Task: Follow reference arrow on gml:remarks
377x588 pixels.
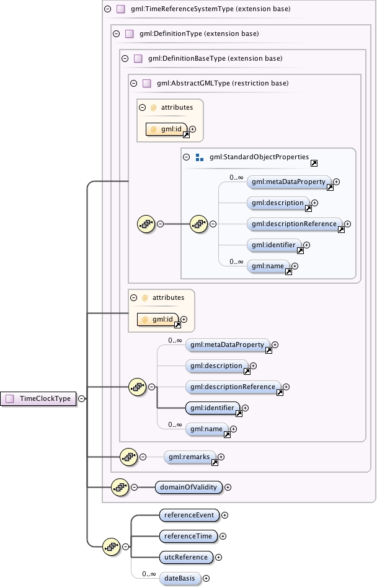Action: tap(215, 463)
